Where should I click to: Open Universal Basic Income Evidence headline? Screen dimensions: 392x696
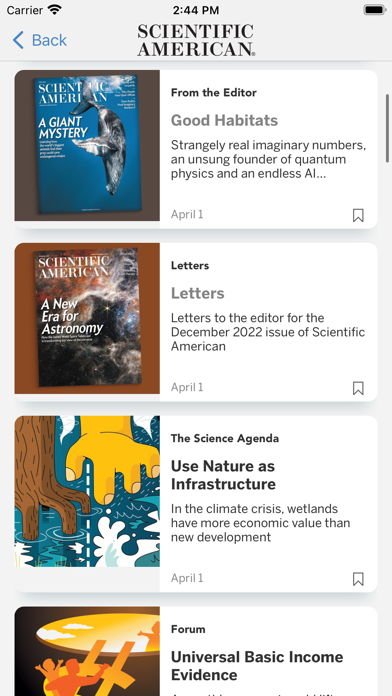pos(257,666)
